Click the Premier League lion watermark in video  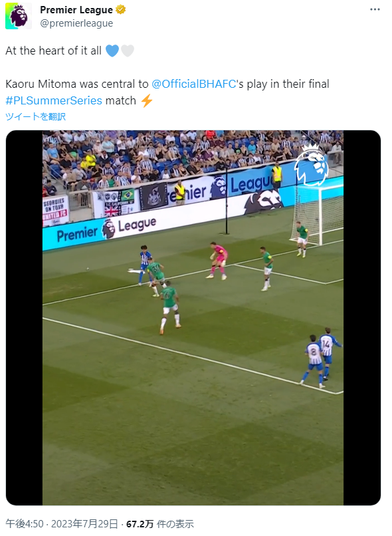312,164
